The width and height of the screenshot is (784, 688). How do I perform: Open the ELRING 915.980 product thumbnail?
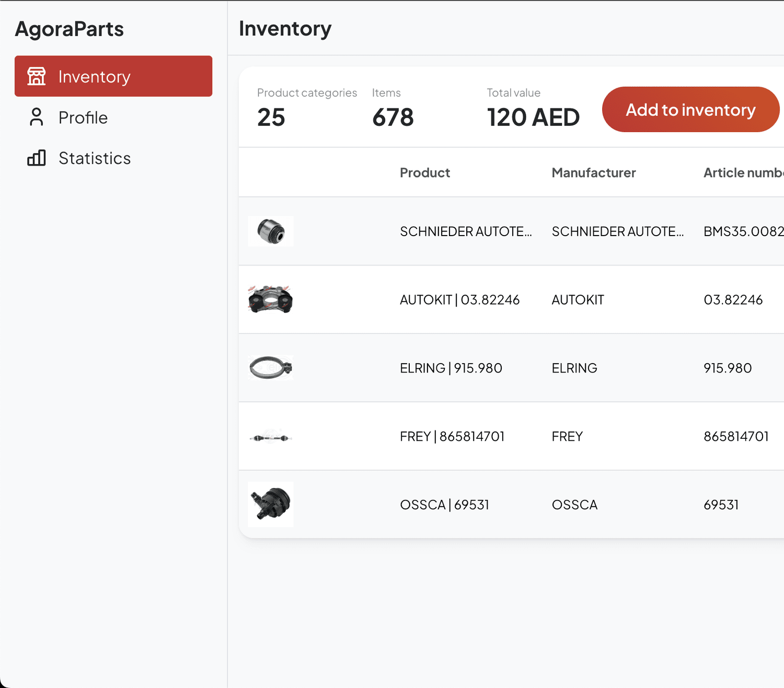coord(271,368)
